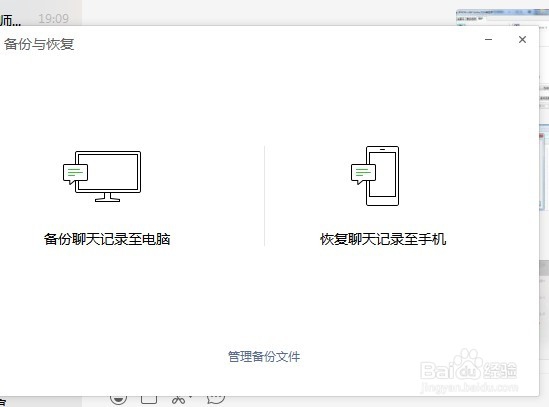
Task: Minimize the 备份与恢复 window
Action: tap(488, 40)
